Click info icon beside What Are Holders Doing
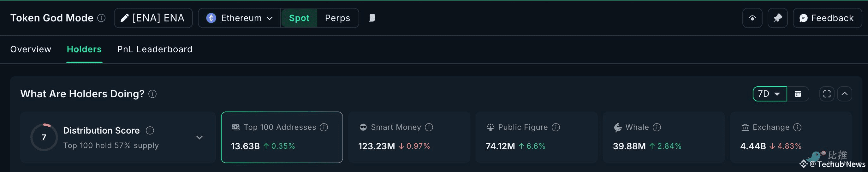The height and width of the screenshot is (172, 868). point(152,94)
